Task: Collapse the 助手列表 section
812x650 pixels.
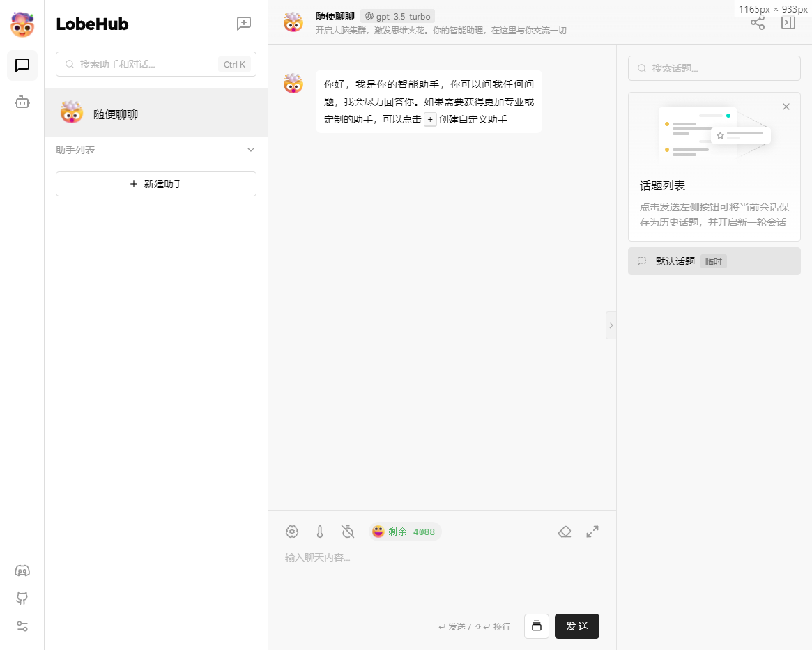Action: 251,150
